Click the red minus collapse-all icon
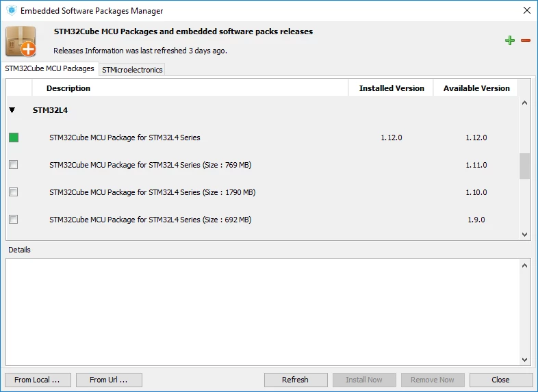The height and width of the screenshot is (392, 538). [525, 40]
